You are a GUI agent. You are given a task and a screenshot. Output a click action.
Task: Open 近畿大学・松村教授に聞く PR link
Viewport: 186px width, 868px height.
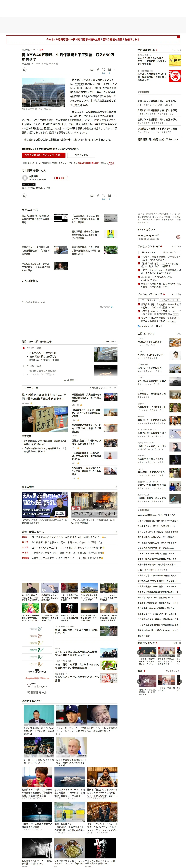[x=157, y=101]
